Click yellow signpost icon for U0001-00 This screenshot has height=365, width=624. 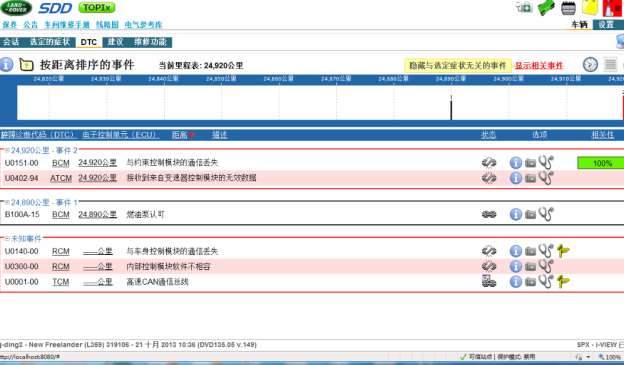point(563,282)
